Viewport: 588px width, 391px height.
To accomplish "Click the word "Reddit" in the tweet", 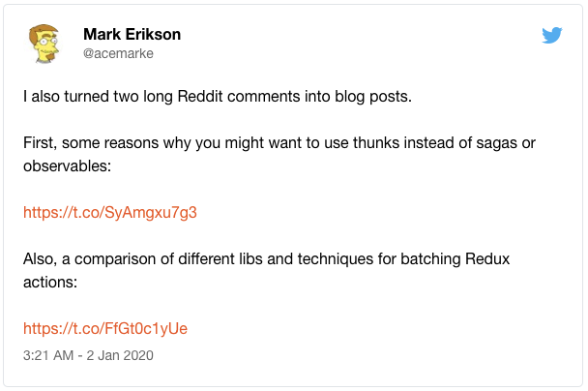I will tap(200, 97).
